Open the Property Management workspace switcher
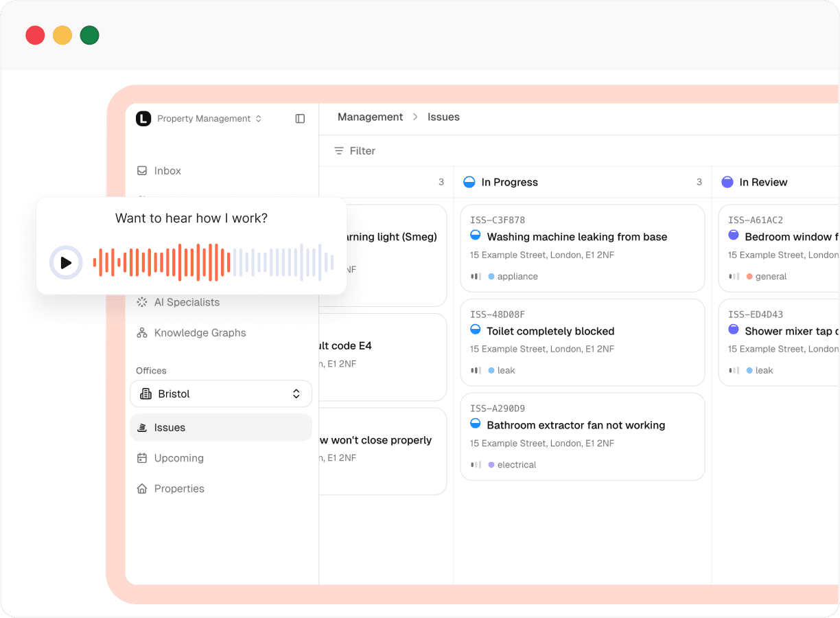The width and height of the screenshot is (840, 618). [x=209, y=119]
